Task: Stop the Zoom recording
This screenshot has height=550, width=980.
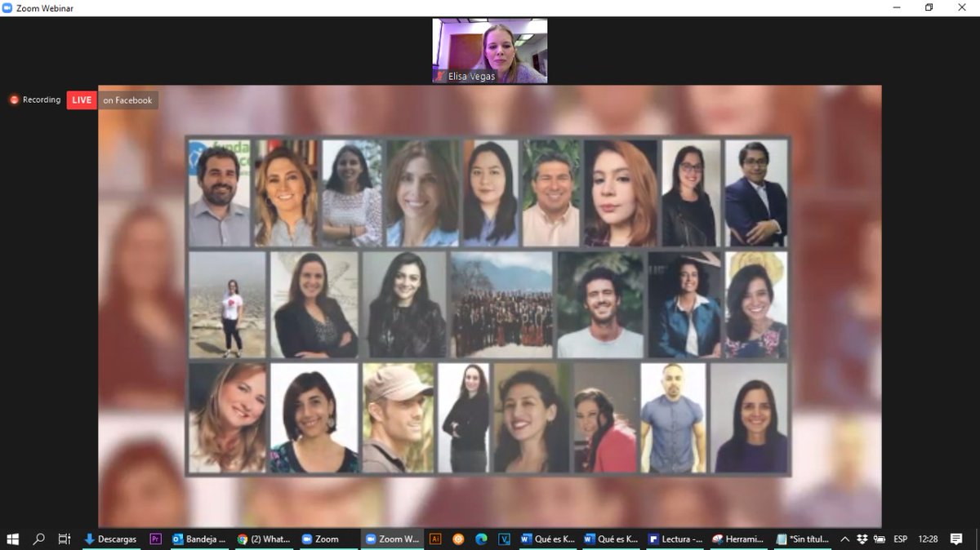Action: coord(13,100)
